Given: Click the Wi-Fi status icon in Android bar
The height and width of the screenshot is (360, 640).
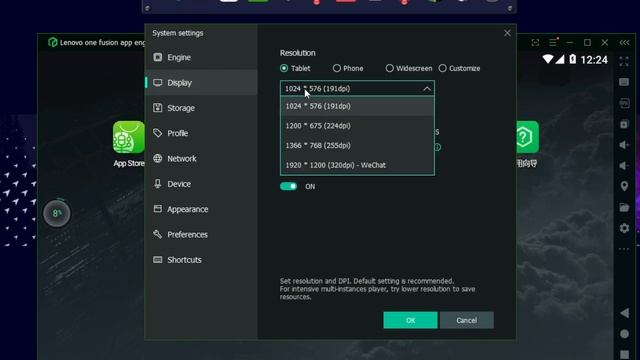Looking at the screenshot, I should tap(548, 59).
